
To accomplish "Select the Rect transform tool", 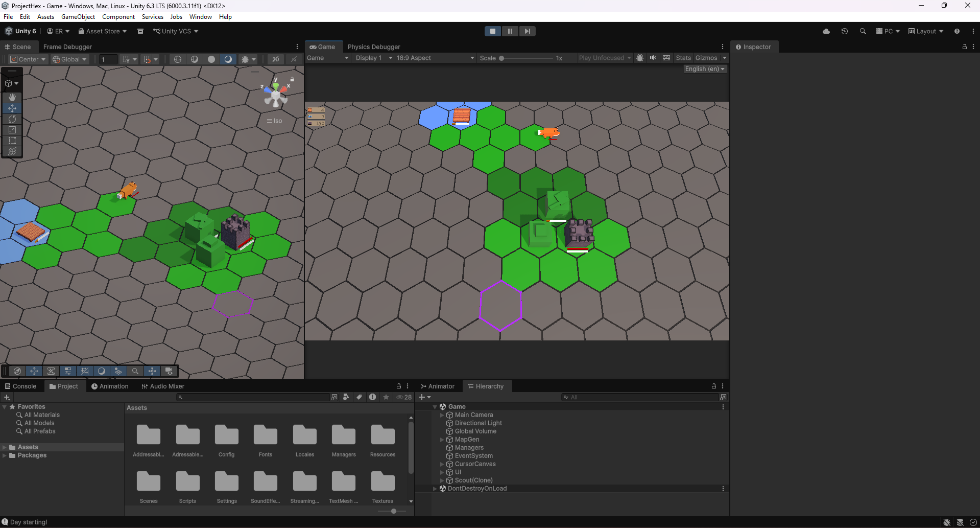I will pos(12,141).
